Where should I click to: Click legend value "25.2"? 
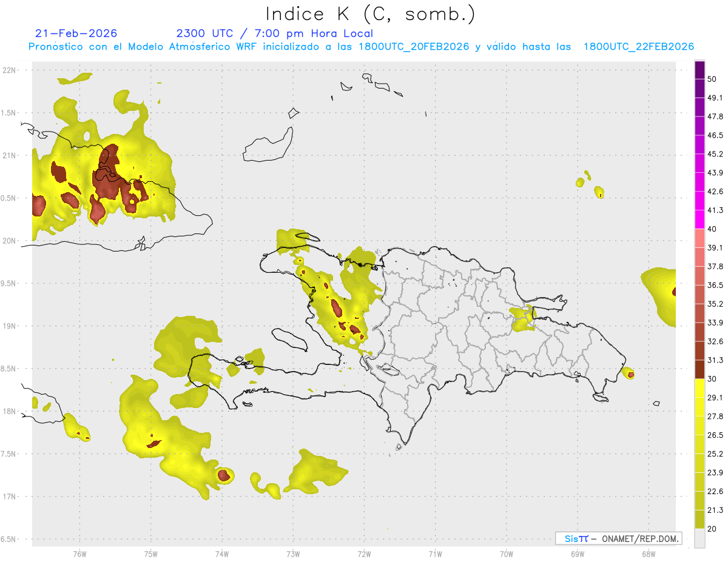click(715, 453)
